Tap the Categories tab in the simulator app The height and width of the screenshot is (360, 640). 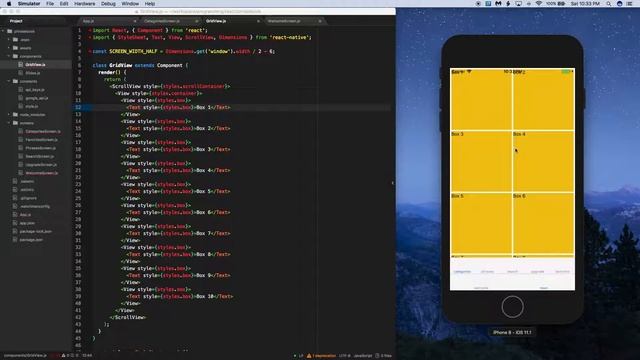[x=462, y=272]
